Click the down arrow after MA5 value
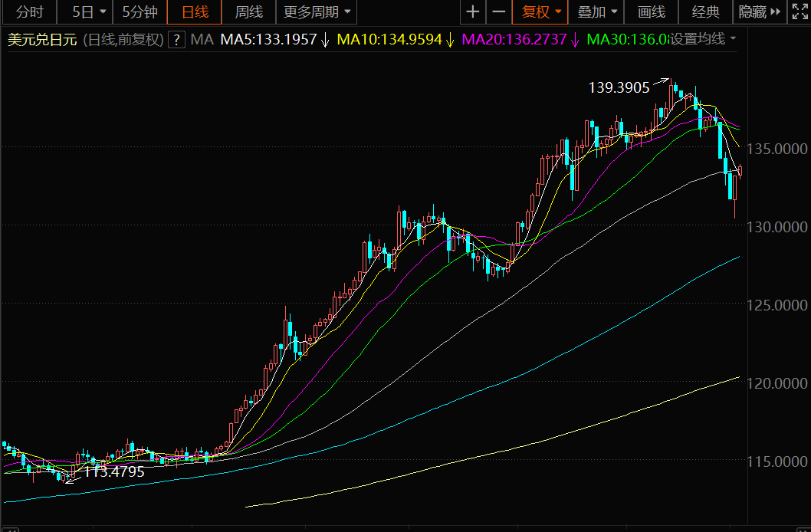 pos(326,40)
